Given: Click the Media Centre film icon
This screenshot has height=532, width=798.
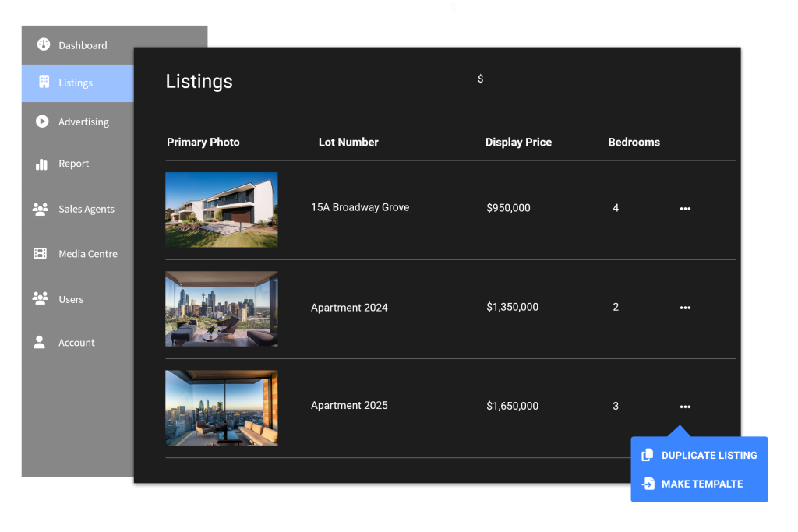Looking at the screenshot, I should click(x=41, y=254).
